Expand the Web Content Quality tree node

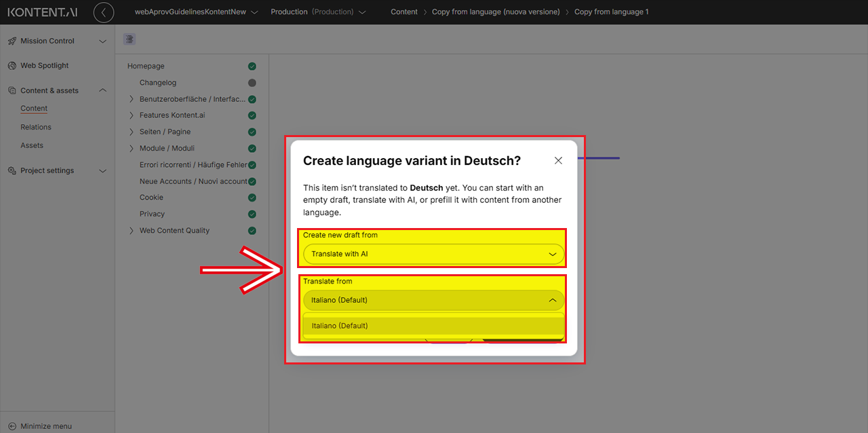pyautogui.click(x=132, y=231)
